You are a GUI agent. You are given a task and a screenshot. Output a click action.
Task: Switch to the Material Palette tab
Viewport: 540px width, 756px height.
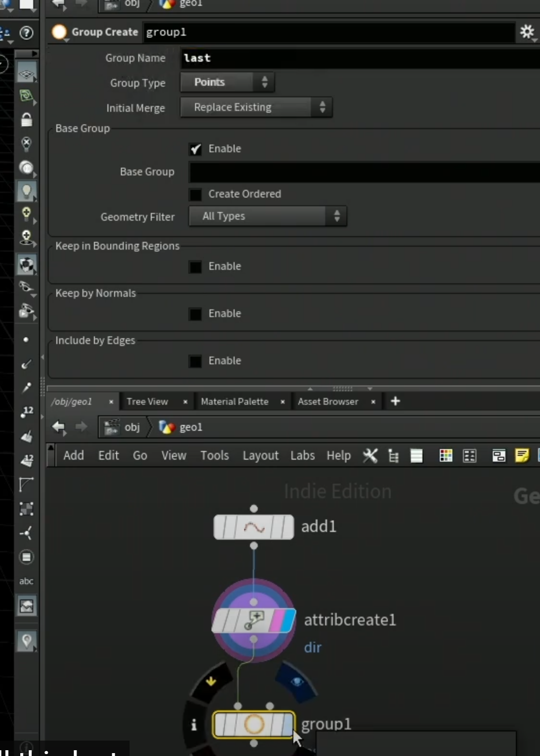tap(235, 401)
